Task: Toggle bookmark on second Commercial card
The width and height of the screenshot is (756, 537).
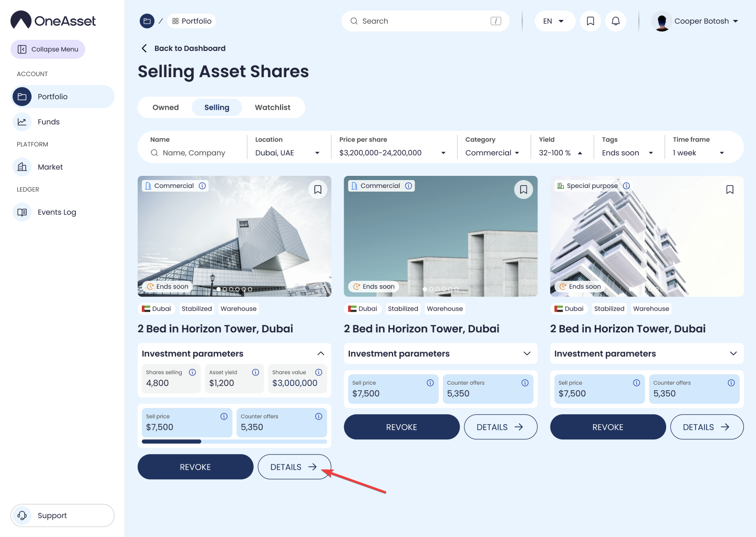Action: (523, 189)
